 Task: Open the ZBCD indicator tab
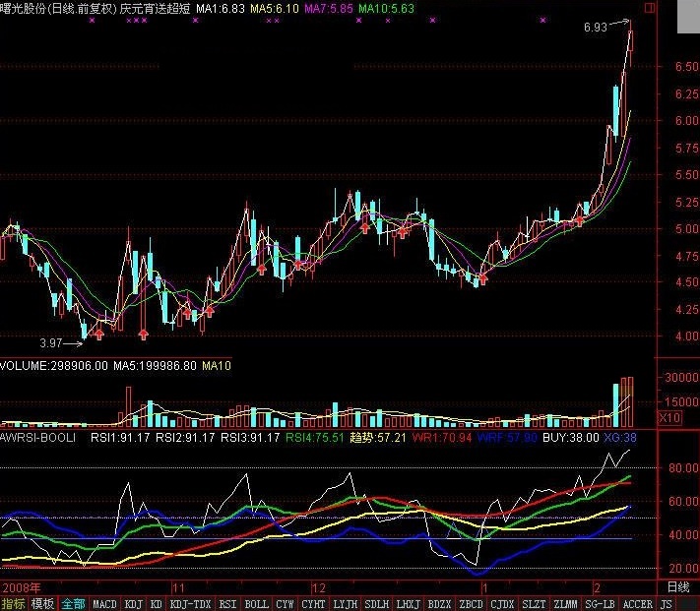[471, 604]
